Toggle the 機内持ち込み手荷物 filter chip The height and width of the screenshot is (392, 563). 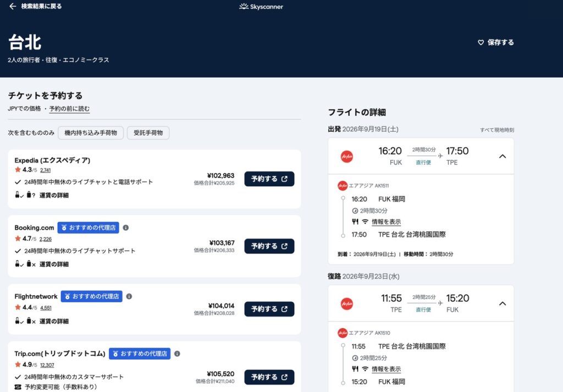click(91, 133)
